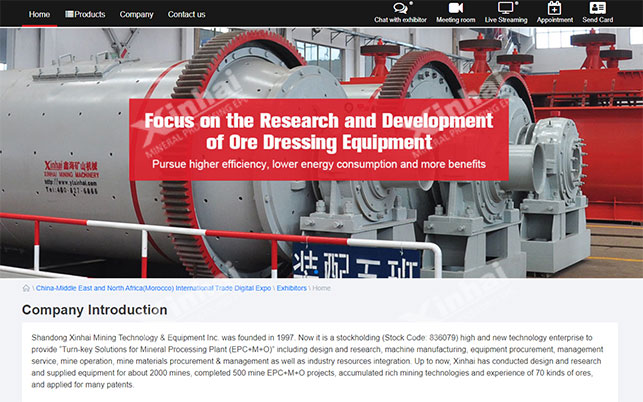Open the Products menu item
643x402 pixels.
90,14
